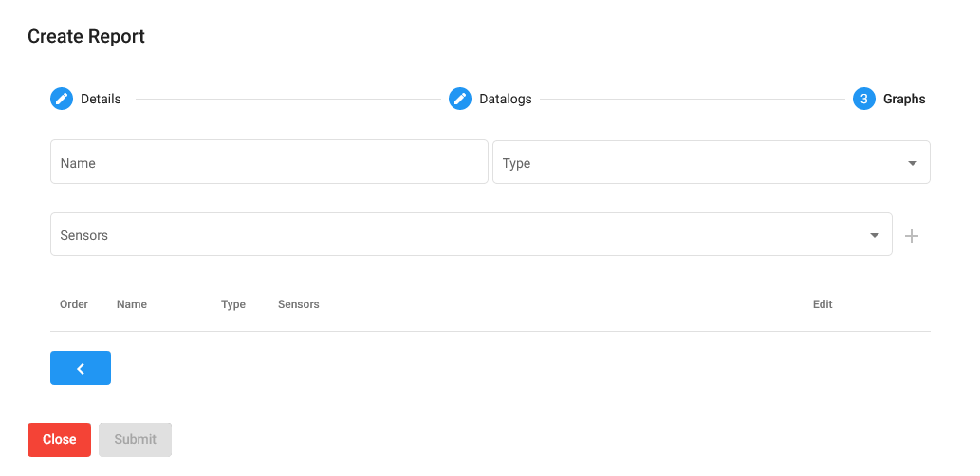The width and height of the screenshot is (980, 476).
Task: Click the Datalogs step pencil icon
Action: [460, 99]
